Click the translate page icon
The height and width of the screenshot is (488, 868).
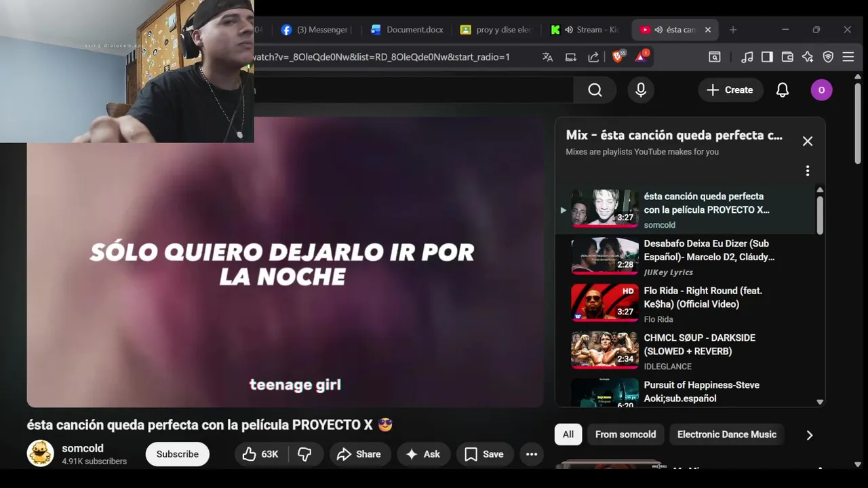[x=548, y=57]
